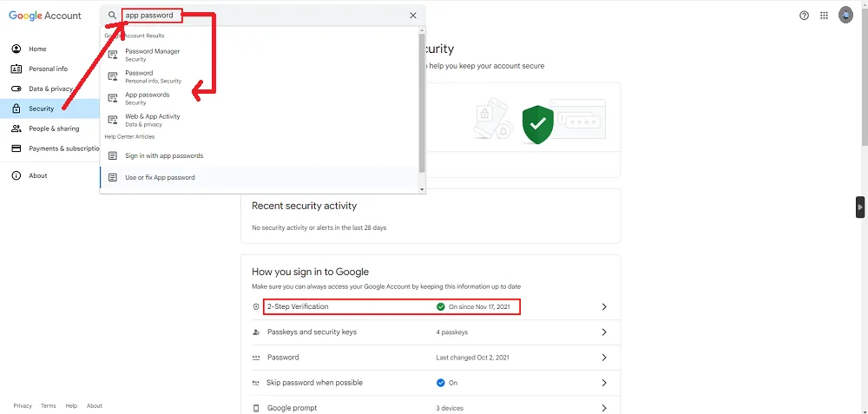The width and height of the screenshot is (868, 414).
Task: Click the Personal info sidebar icon
Action: [16, 69]
